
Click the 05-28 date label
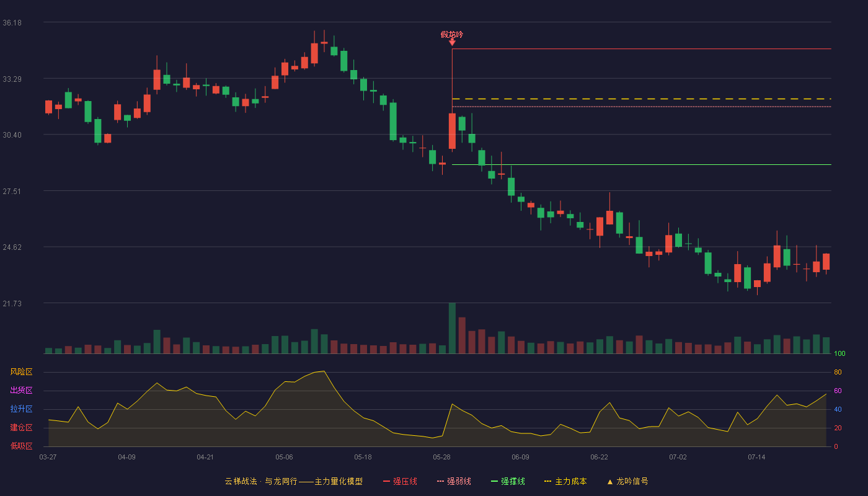click(x=441, y=457)
